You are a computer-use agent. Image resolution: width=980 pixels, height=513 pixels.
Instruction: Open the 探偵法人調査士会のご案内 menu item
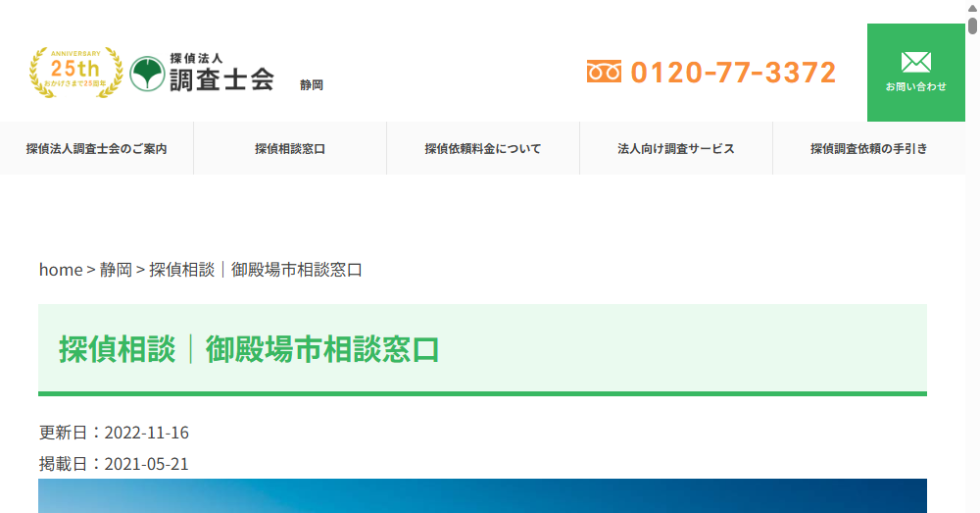pos(96,149)
